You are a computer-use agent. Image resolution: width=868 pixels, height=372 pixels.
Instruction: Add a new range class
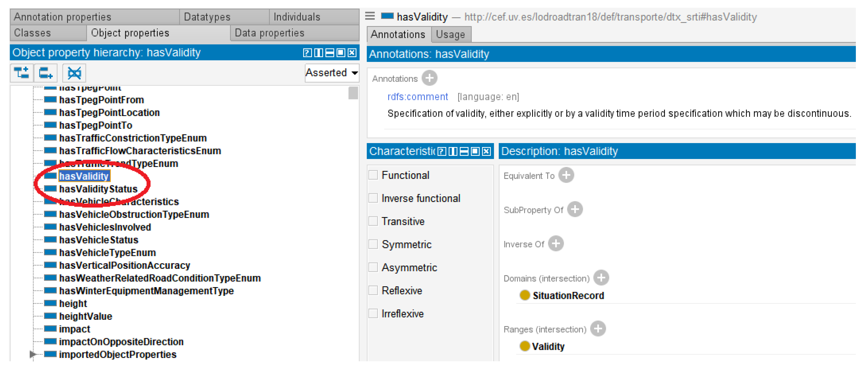coord(598,329)
